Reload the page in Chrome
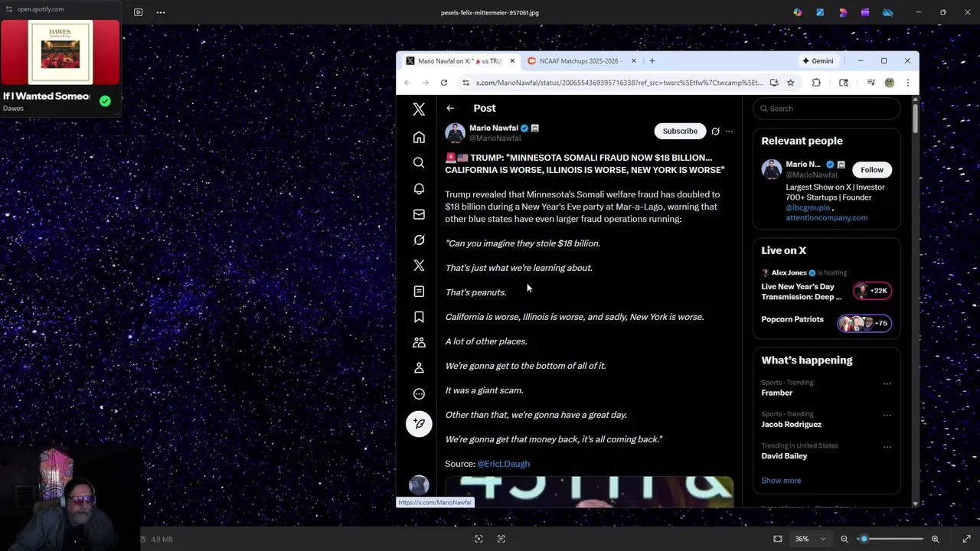980x551 pixels. click(444, 83)
